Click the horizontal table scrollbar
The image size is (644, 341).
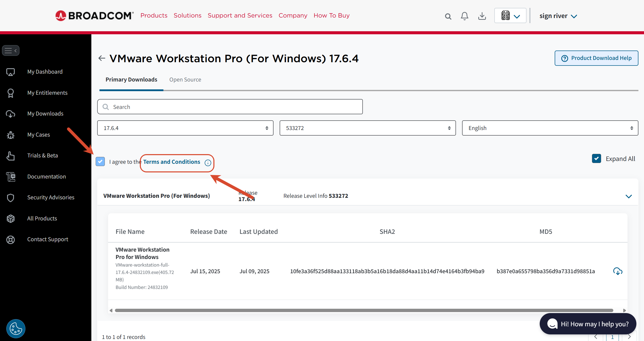click(x=364, y=311)
